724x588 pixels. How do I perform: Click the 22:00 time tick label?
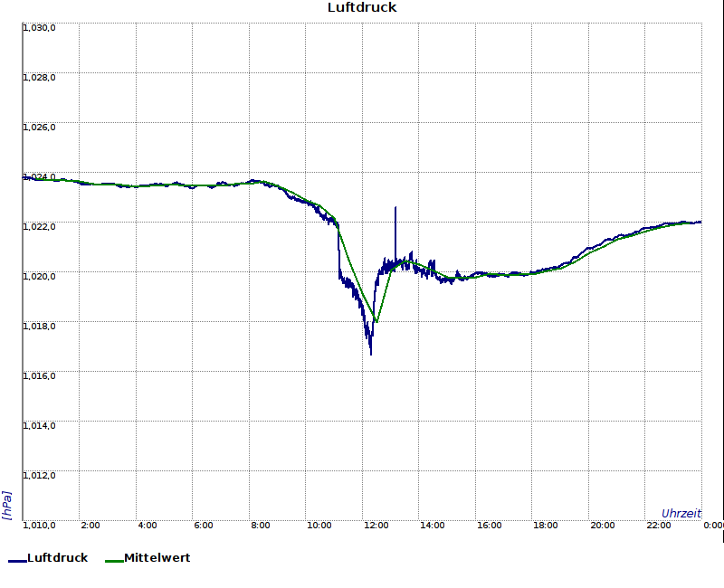click(x=659, y=526)
